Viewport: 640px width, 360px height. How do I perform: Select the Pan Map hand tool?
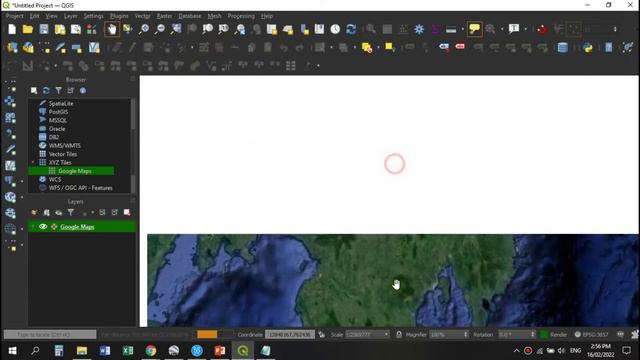click(x=111, y=29)
